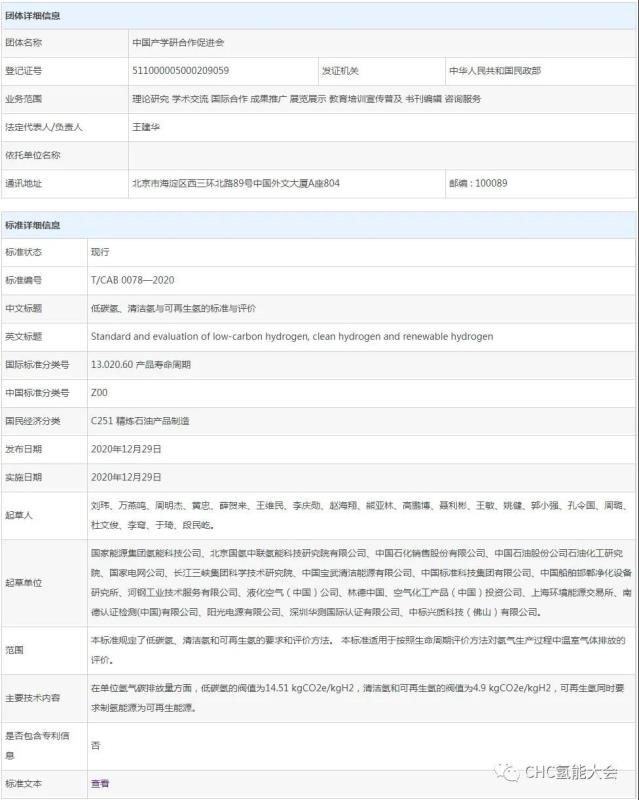This screenshot has width=639, height=800.
Task: Click the English title about low-carbon hydrogen
Action: pyautogui.click(x=291, y=337)
